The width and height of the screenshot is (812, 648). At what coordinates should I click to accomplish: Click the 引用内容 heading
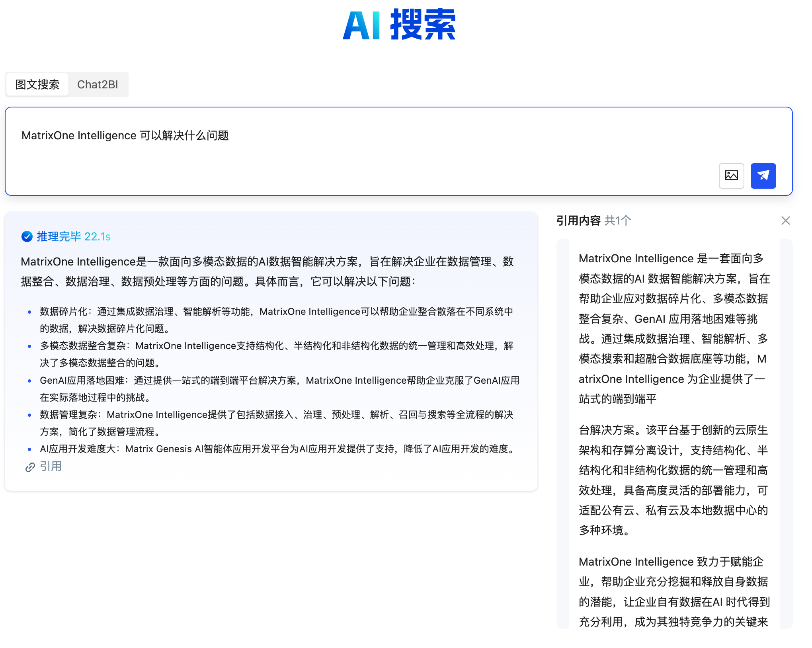click(578, 221)
